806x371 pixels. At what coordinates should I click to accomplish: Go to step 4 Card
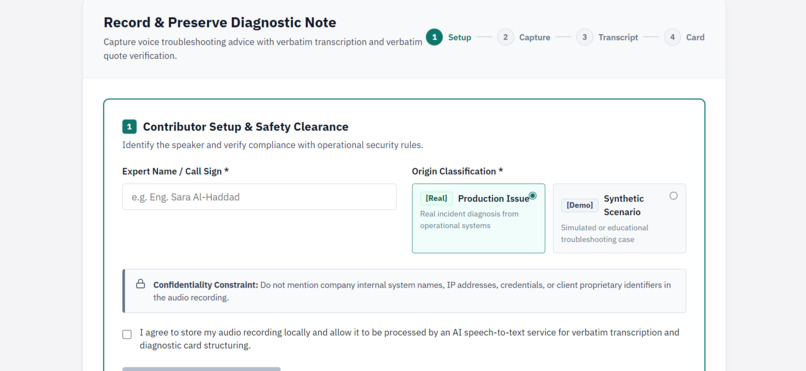(684, 37)
